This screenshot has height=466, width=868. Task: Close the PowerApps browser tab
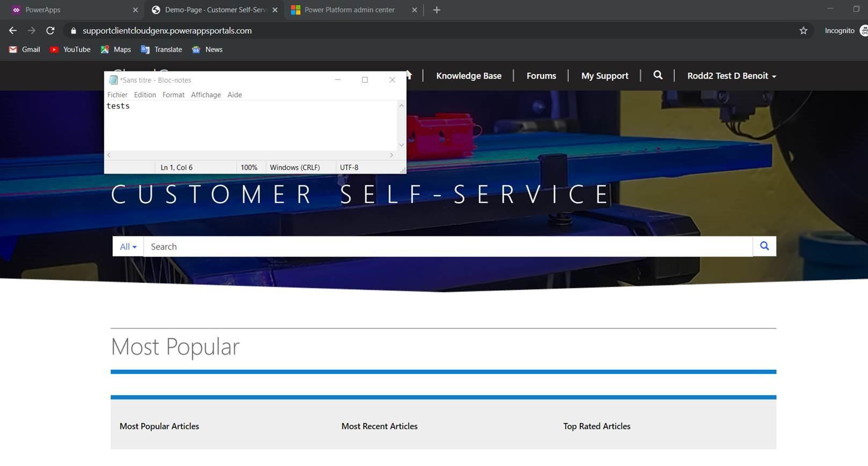point(135,10)
